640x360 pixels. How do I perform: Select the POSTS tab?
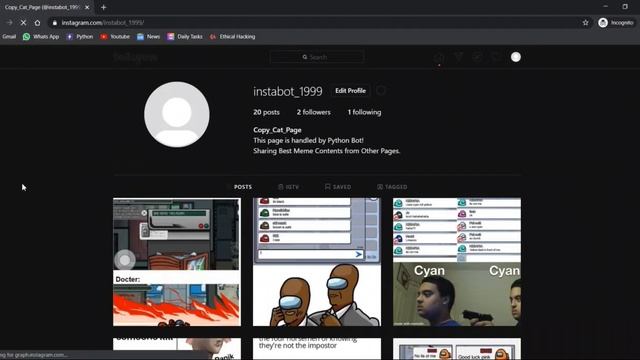tap(242, 187)
